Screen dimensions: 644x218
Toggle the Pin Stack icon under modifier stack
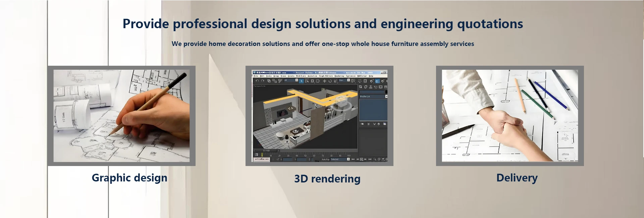tap(362, 124)
